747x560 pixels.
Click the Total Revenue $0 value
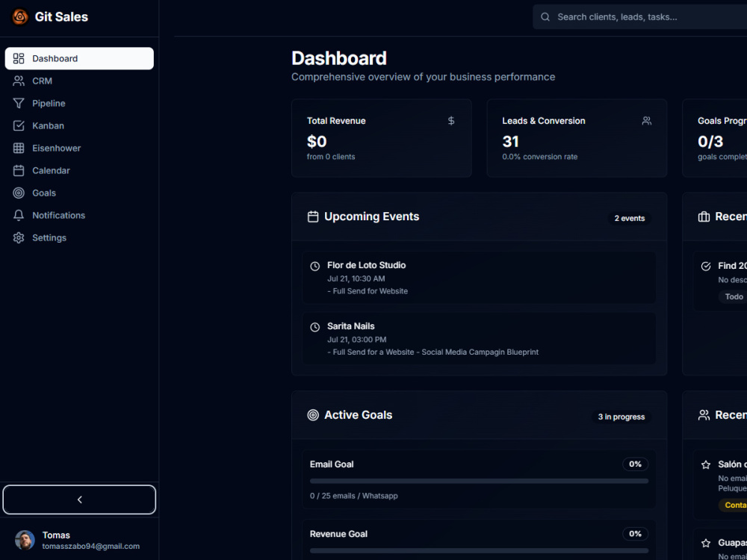tap(317, 141)
